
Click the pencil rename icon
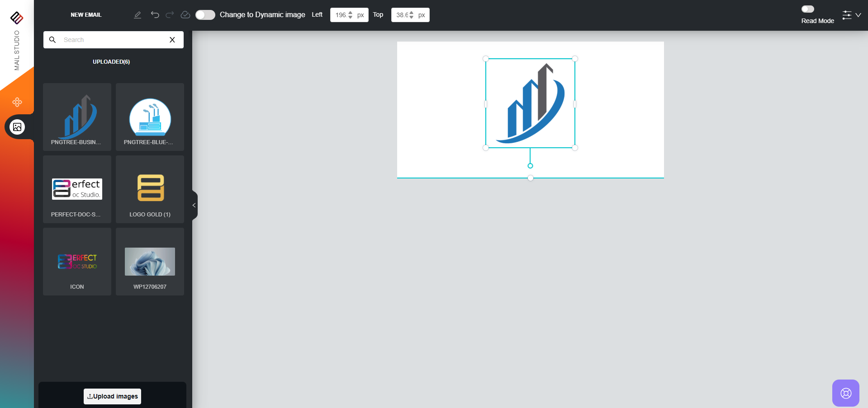[138, 15]
